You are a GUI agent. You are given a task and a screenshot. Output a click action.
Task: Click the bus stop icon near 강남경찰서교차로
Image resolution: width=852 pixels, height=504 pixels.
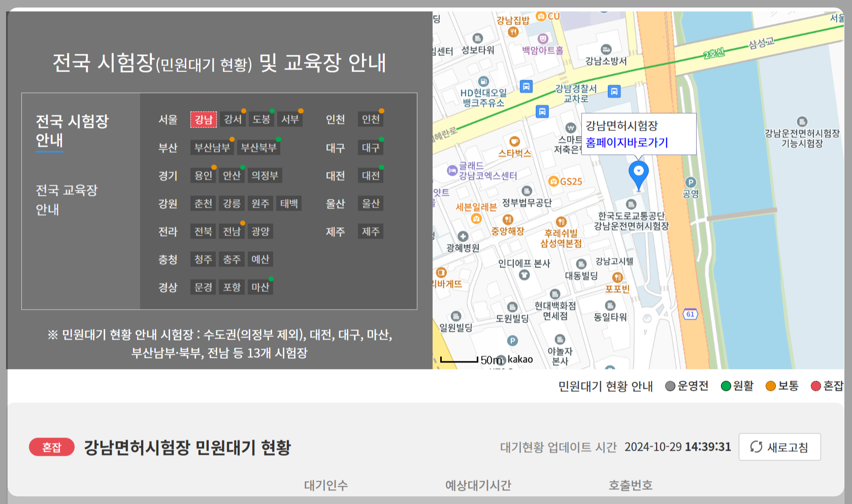614,91
